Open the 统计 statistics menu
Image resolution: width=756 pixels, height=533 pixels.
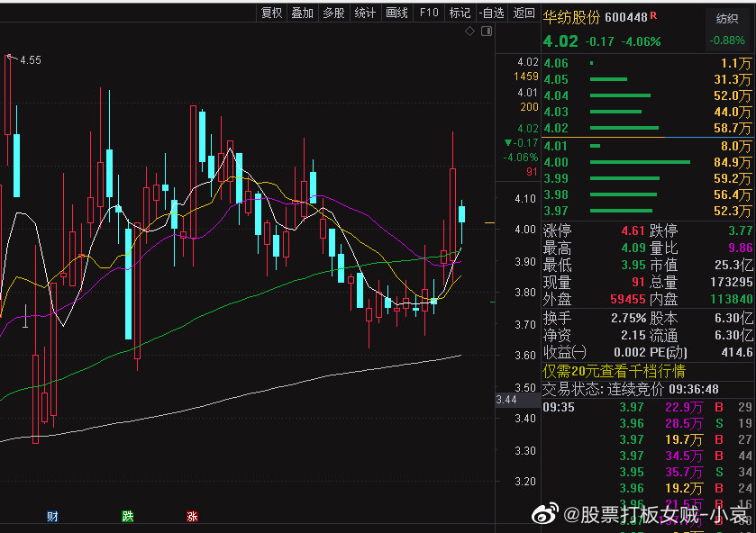point(365,13)
